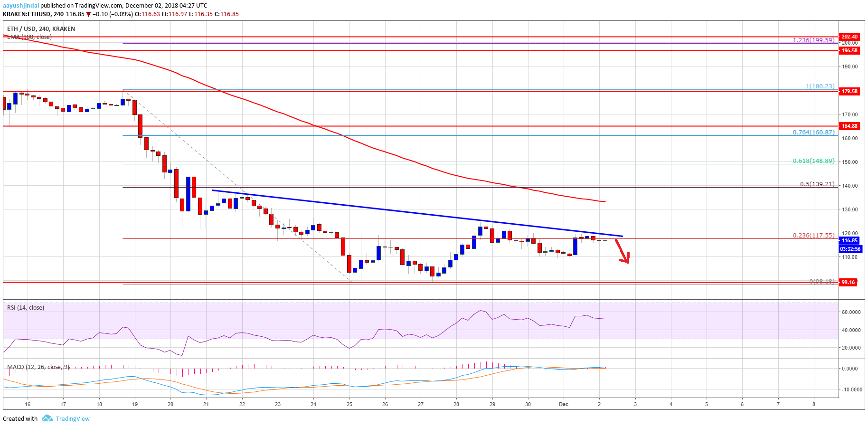Click the 190.00 price axis value
The height and width of the screenshot is (427, 868).
pos(850,67)
